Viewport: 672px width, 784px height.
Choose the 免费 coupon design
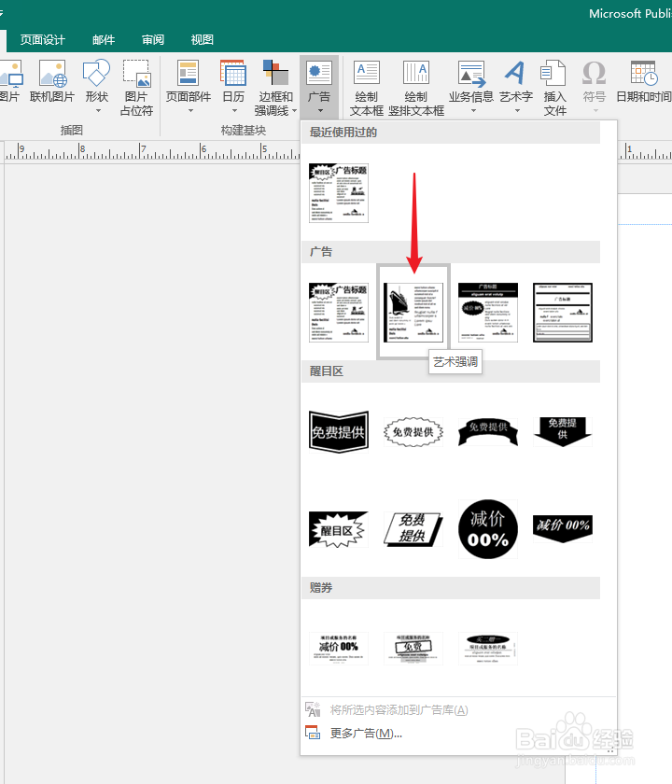[x=413, y=649]
